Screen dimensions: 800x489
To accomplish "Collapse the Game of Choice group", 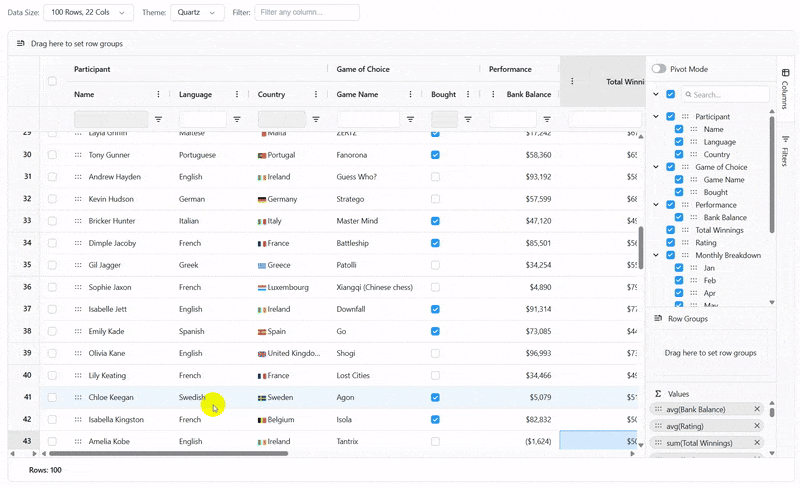I will [656, 167].
